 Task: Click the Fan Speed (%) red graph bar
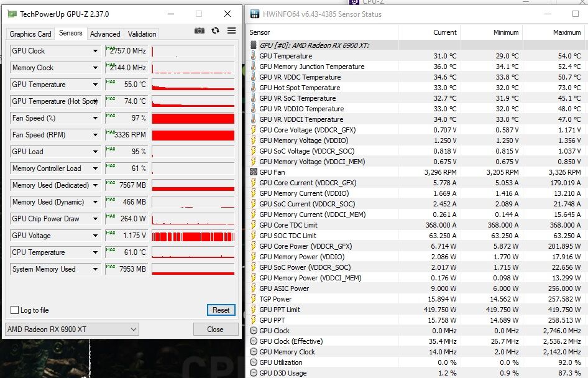click(x=193, y=118)
